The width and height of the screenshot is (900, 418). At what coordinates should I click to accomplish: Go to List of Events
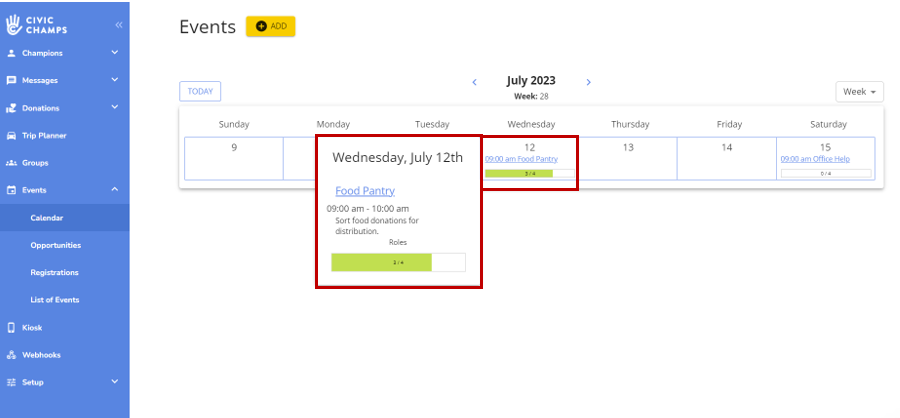point(55,300)
